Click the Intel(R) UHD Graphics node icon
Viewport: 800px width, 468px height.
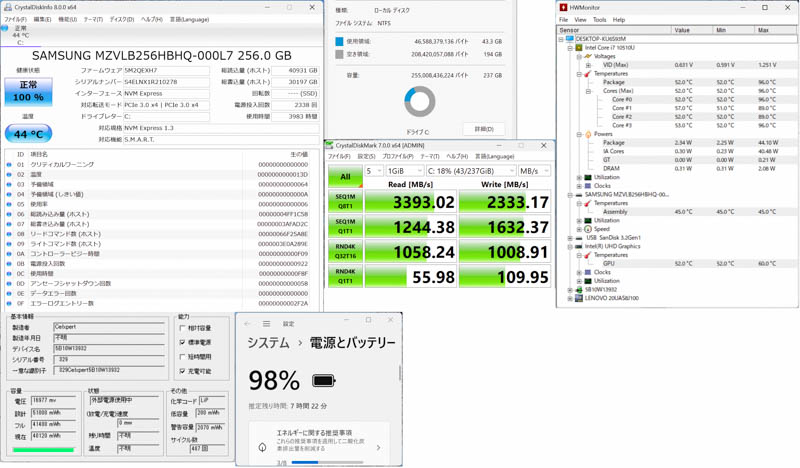579,246
